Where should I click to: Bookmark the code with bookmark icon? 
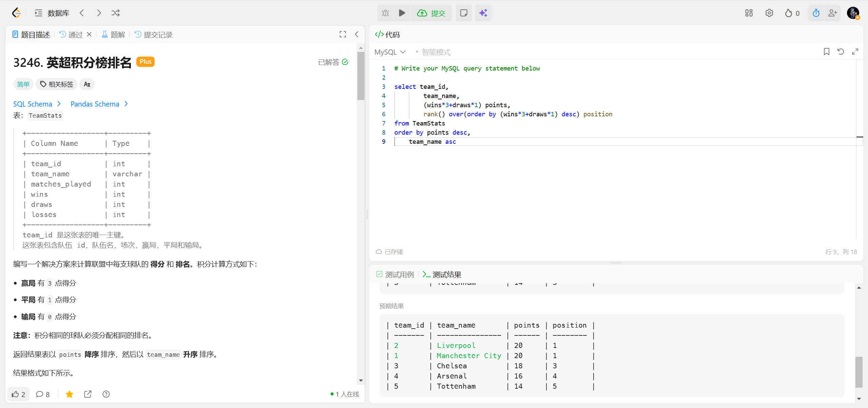point(826,52)
